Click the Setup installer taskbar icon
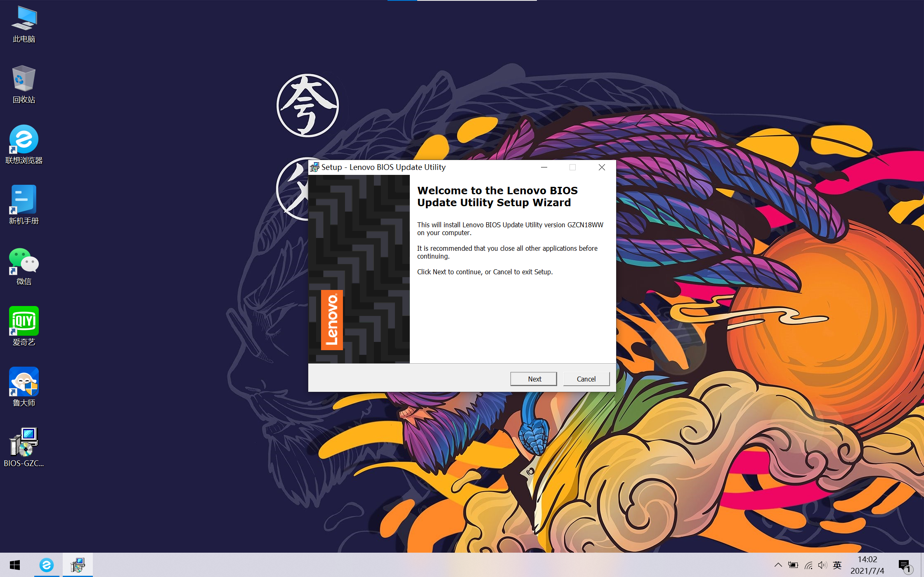 pyautogui.click(x=78, y=565)
